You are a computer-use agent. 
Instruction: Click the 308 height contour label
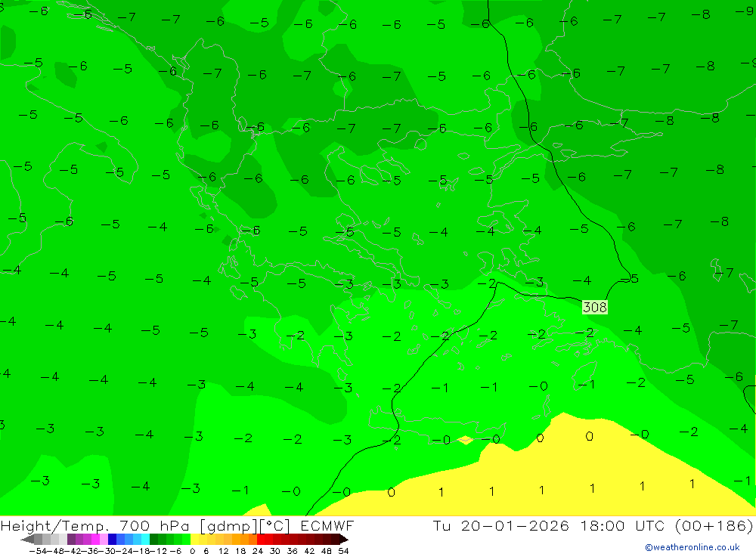click(x=594, y=307)
